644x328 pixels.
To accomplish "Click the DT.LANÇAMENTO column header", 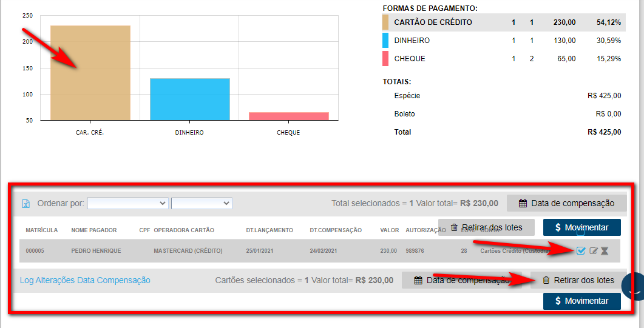I will 269,230.
